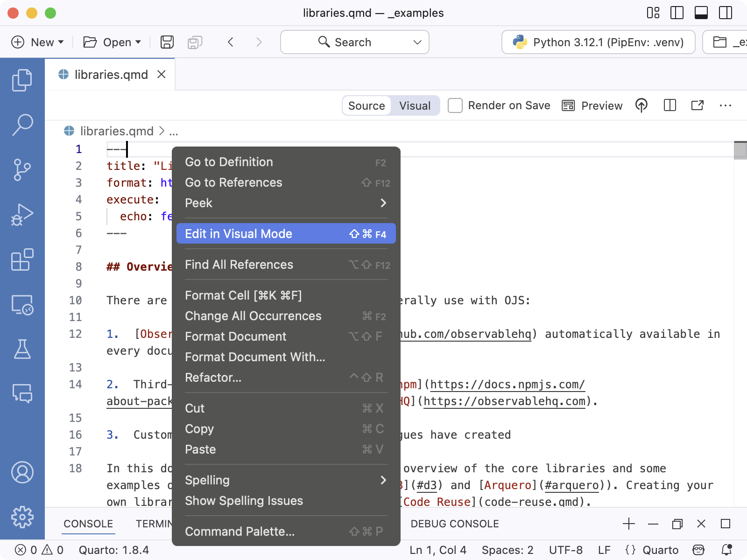The height and width of the screenshot is (560, 747).
Task: Open the Python 3.12.1 interpreter selector
Action: pos(598,42)
